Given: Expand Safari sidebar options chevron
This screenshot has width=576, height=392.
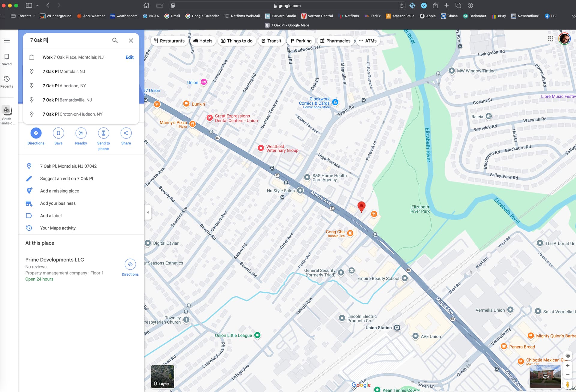Looking at the screenshot, I should point(37,5).
